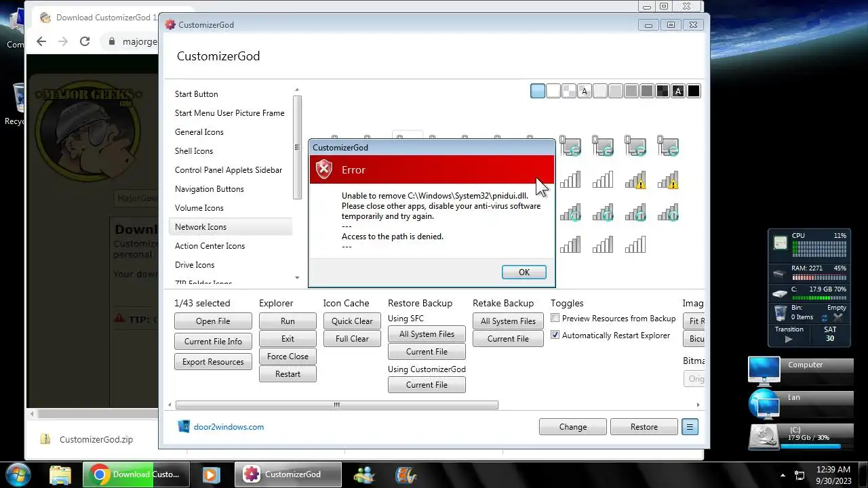The image size is (868, 488).
Task: Choose the light blue background swatch
Action: tap(538, 91)
